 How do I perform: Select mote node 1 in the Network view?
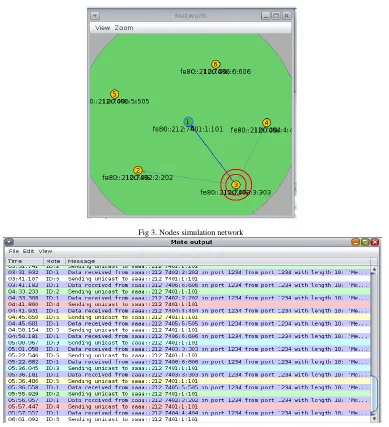188,122
